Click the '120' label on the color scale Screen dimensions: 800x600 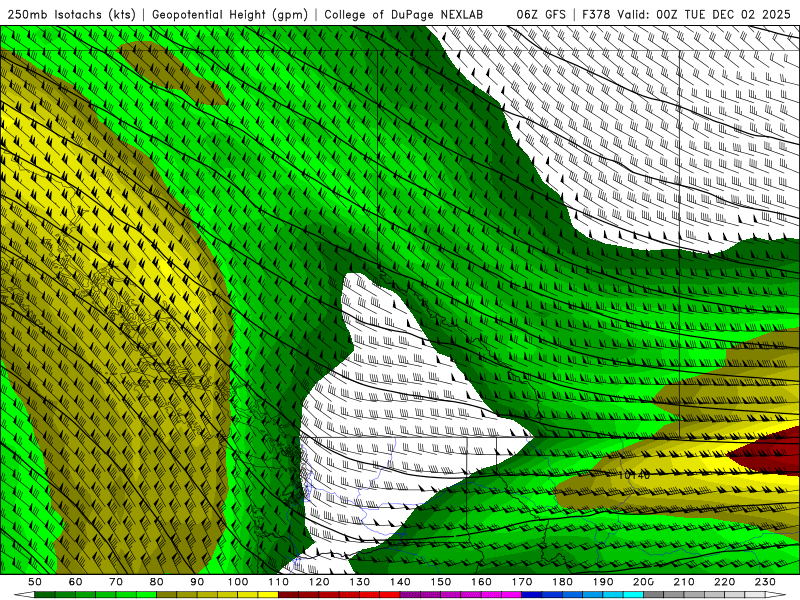point(319,582)
